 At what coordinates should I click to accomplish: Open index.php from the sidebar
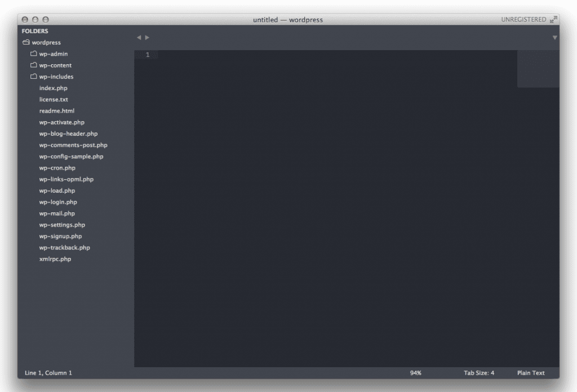(53, 88)
